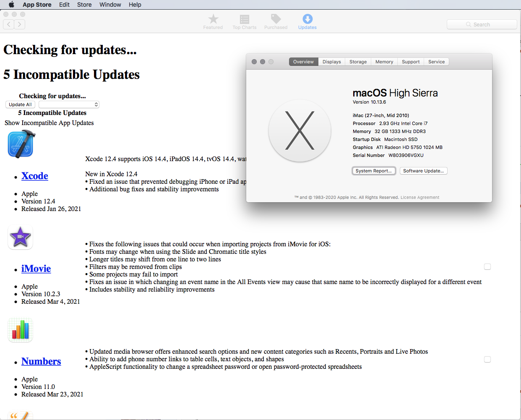The image size is (521, 420).
Task: Click the Released Mar 4, 2021 text
Action: [x=51, y=302]
